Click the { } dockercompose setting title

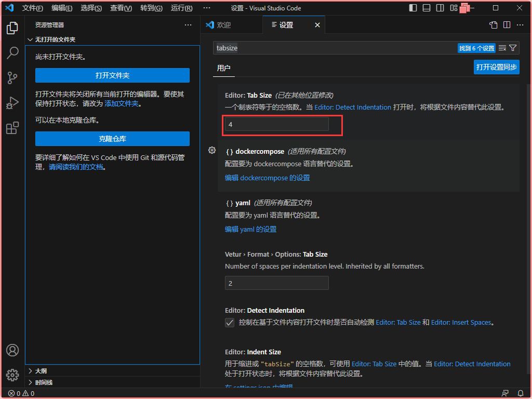point(255,151)
